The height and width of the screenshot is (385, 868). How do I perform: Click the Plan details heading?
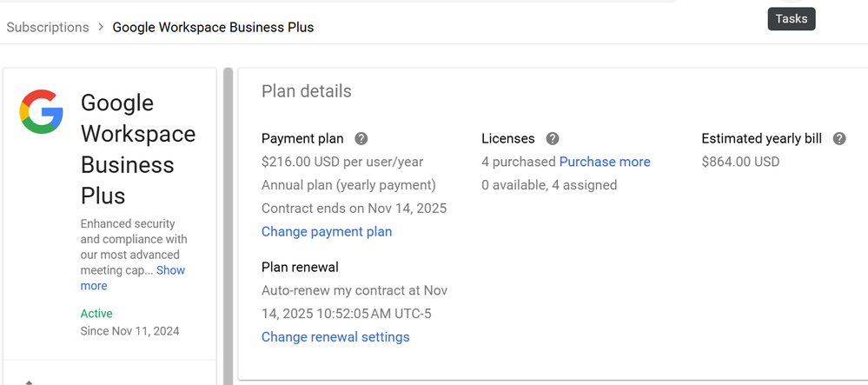306,91
